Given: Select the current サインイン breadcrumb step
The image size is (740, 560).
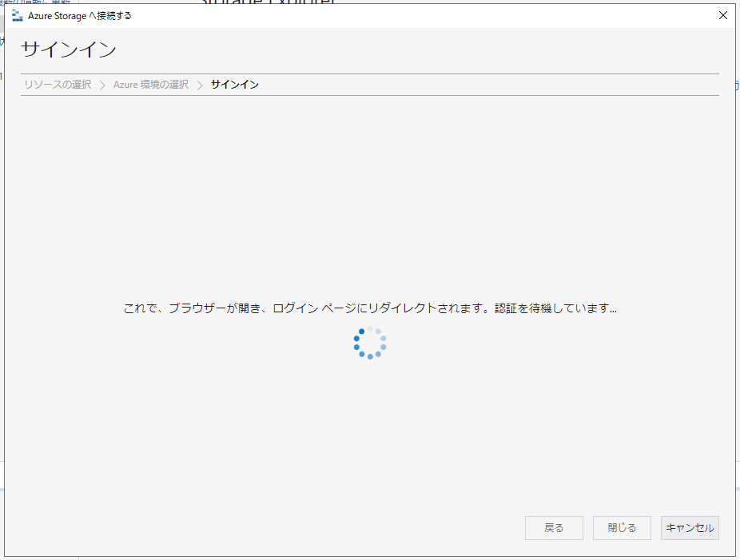Looking at the screenshot, I should (x=235, y=85).
